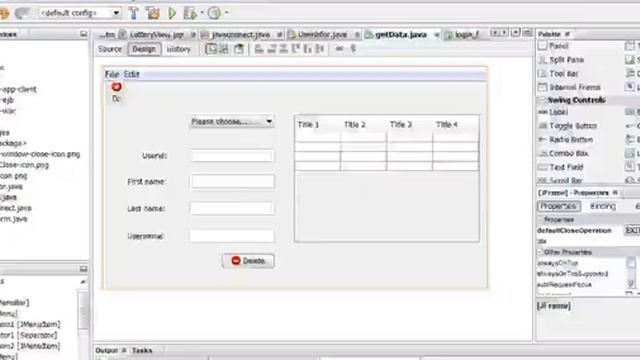The height and width of the screenshot is (360, 640).
Task: Toggle the autoRequestFocus checkbox
Action: (631, 284)
